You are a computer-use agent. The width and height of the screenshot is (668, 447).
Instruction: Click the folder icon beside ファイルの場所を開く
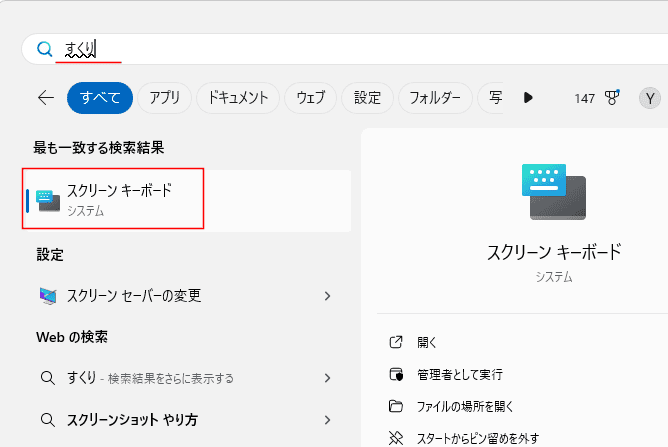396,406
